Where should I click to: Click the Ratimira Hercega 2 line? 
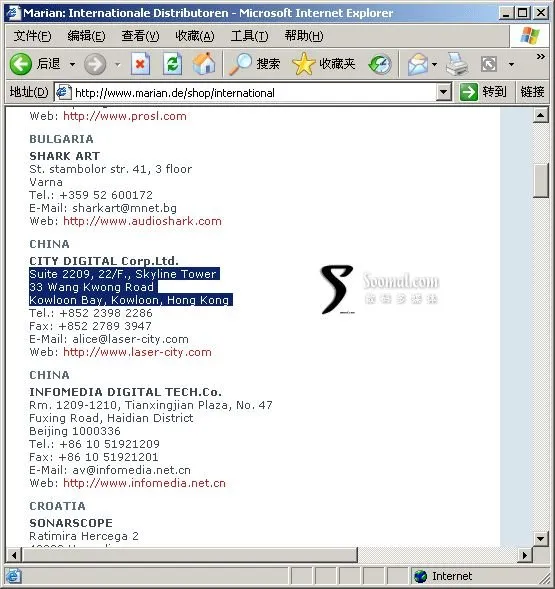point(84,536)
